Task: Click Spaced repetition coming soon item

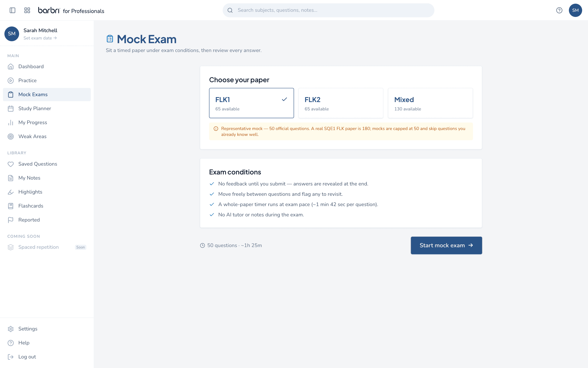Action: pyautogui.click(x=47, y=247)
